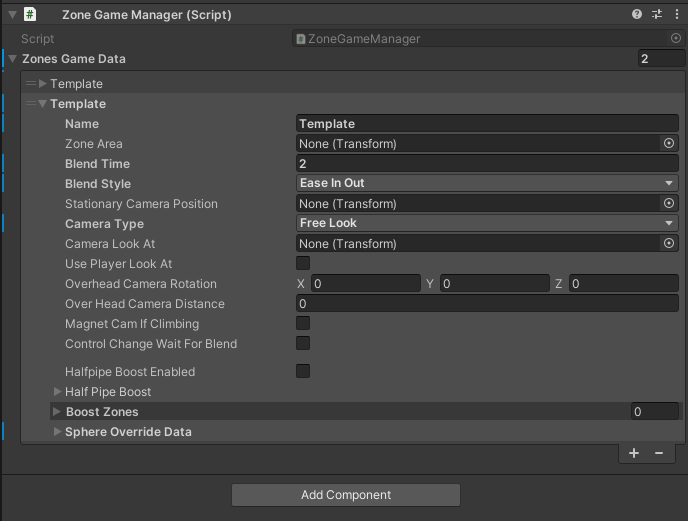Click the Blend Time value field
The image size is (688, 521).
(x=487, y=164)
